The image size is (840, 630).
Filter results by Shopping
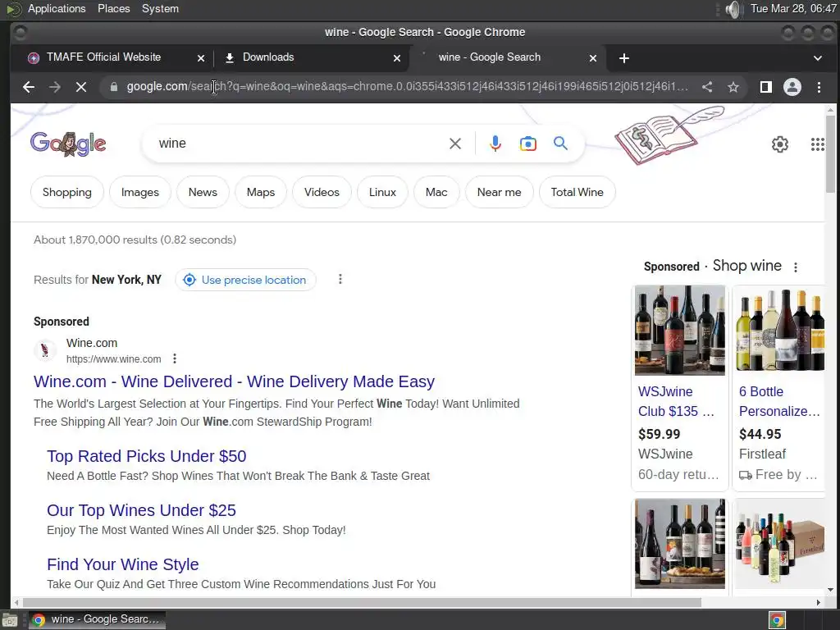click(67, 192)
